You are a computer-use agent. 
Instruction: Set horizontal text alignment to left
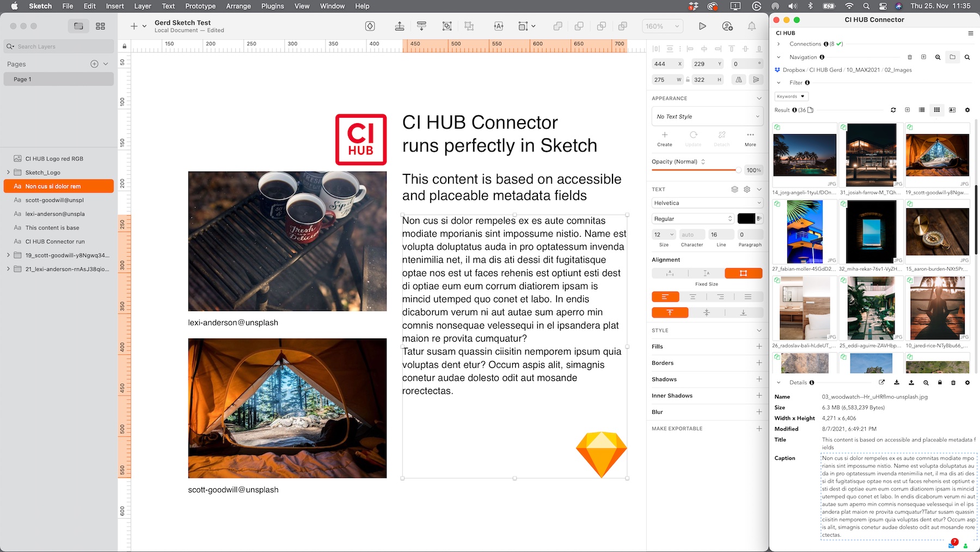tap(665, 297)
